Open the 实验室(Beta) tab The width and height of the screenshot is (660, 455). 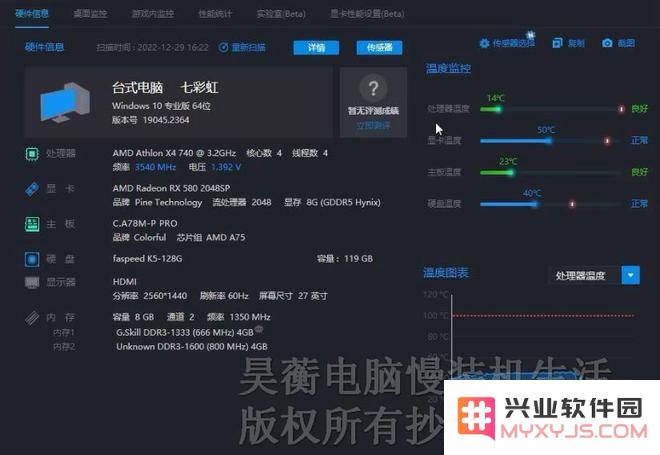[281, 14]
